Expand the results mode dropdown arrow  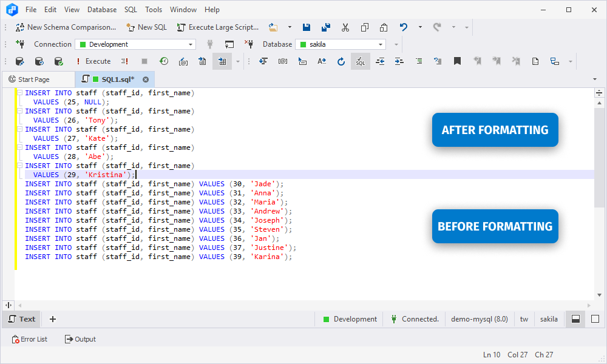(238, 61)
